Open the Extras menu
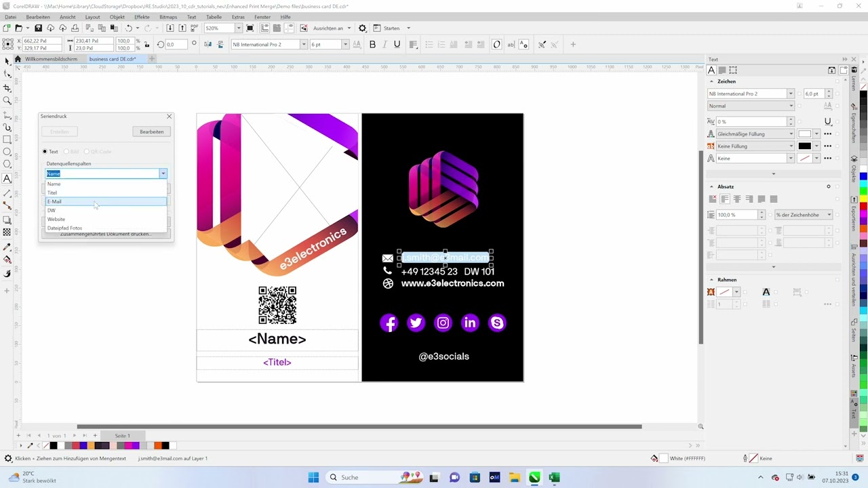Viewport: 868px width, 488px height. [238, 17]
